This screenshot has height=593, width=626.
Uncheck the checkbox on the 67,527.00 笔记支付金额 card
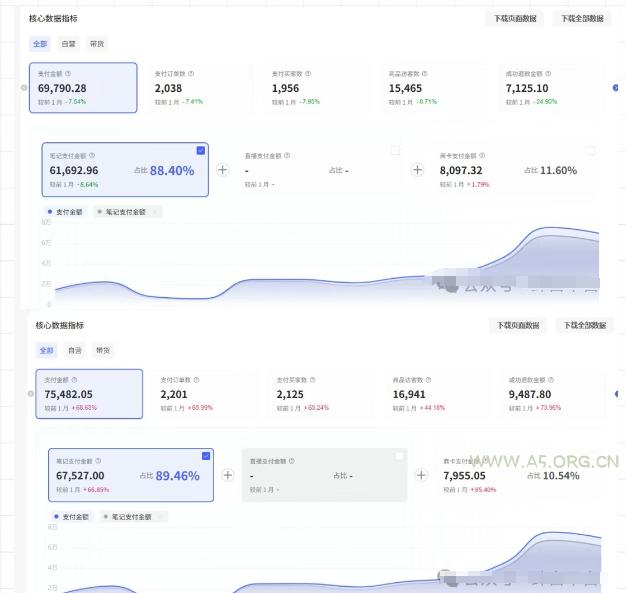(206, 455)
